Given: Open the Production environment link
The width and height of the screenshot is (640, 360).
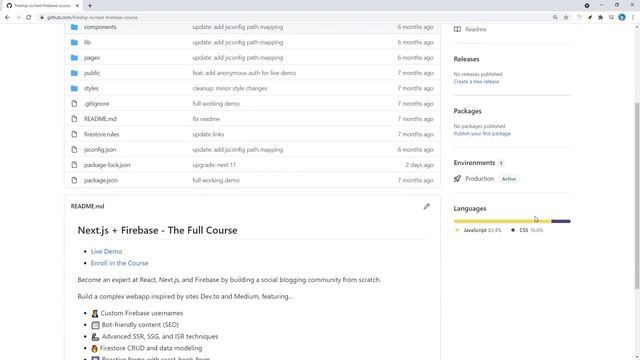Looking at the screenshot, I should click(480, 179).
